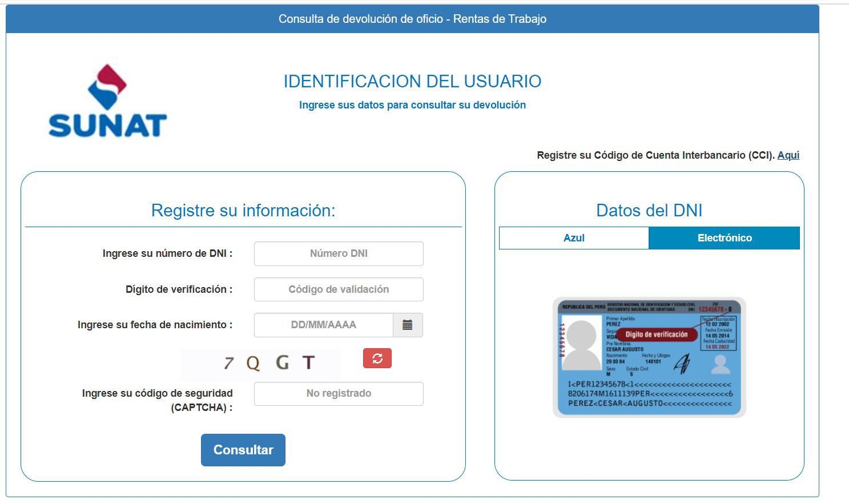Viewport: 849px width, 504px height.
Task: Switch to the Azul DNI tab
Action: (574, 238)
